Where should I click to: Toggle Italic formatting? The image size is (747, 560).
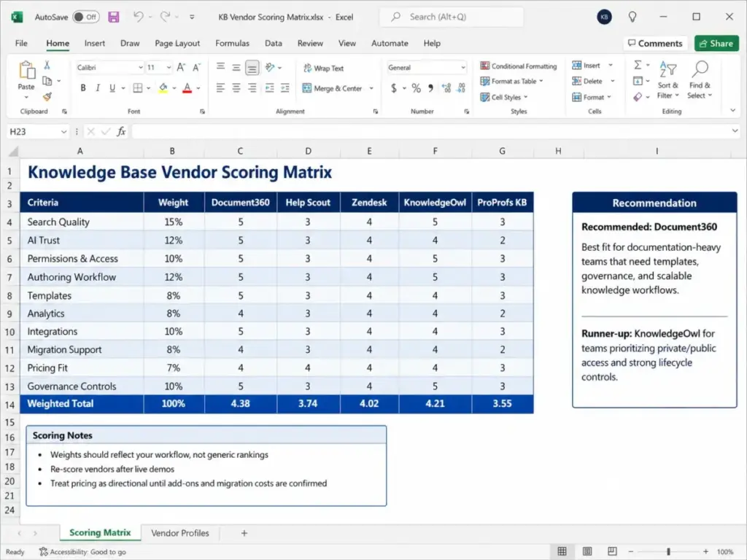[98, 88]
